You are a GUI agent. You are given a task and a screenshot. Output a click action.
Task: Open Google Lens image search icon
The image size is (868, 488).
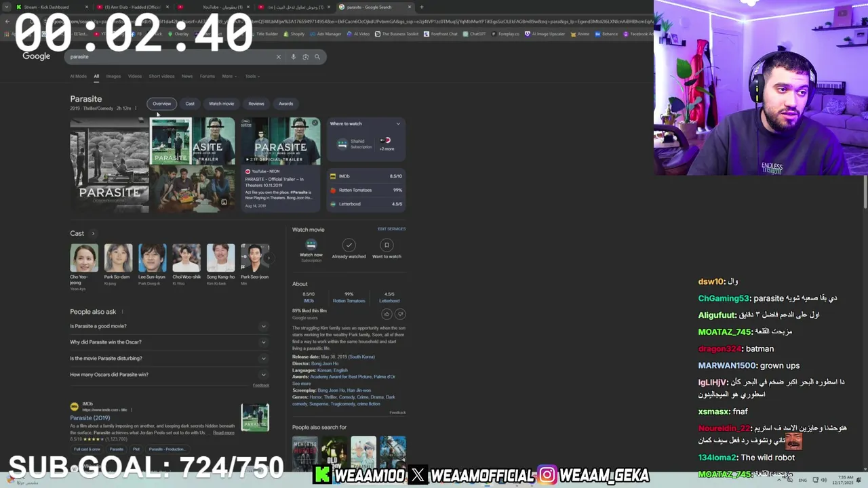click(305, 57)
